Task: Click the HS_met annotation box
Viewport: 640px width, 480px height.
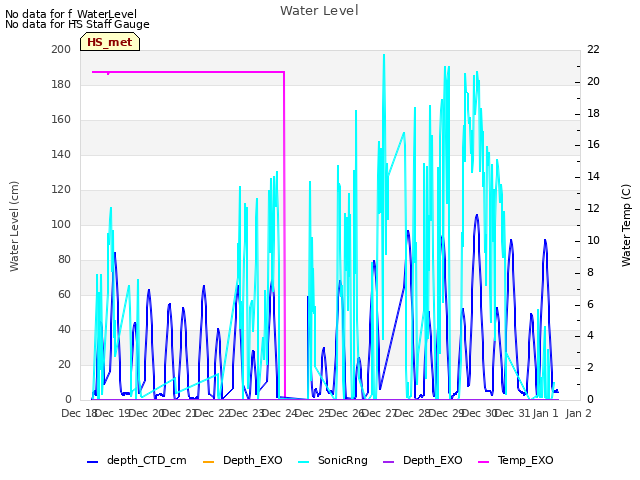Action: coord(110,42)
